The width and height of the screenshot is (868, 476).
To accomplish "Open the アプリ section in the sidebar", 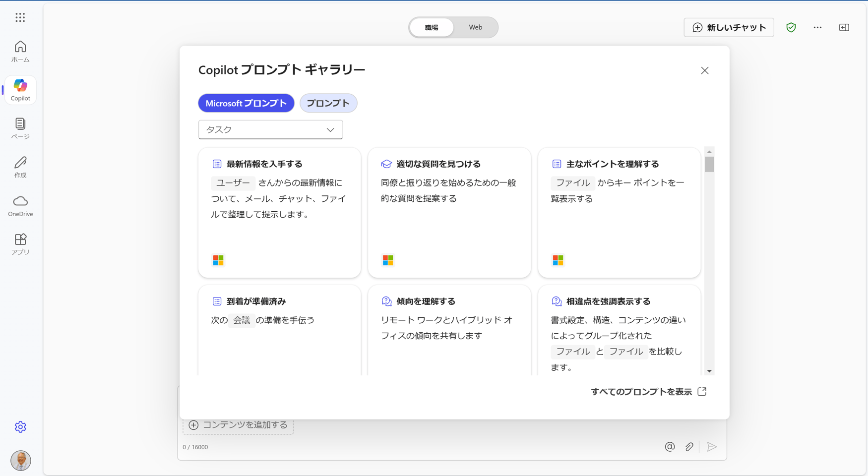I will click(20, 243).
